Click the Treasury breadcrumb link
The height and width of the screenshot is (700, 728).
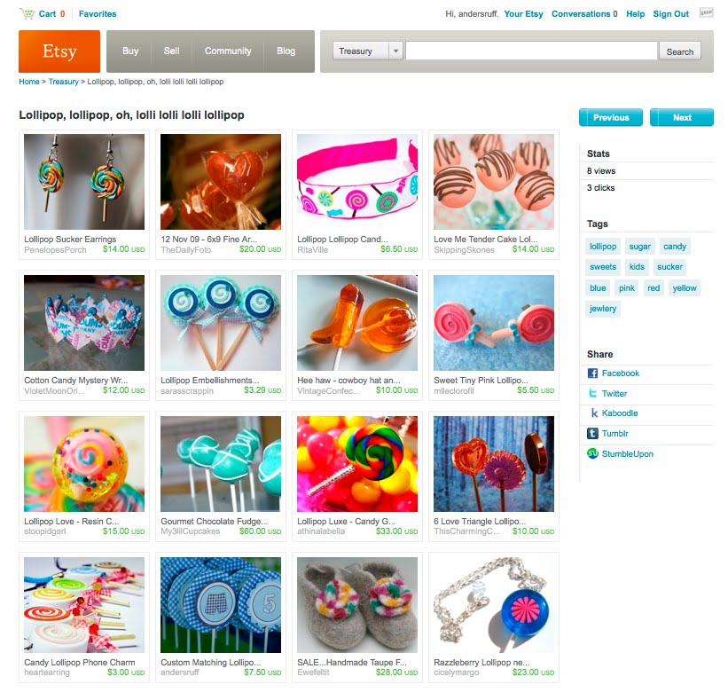pyautogui.click(x=64, y=82)
